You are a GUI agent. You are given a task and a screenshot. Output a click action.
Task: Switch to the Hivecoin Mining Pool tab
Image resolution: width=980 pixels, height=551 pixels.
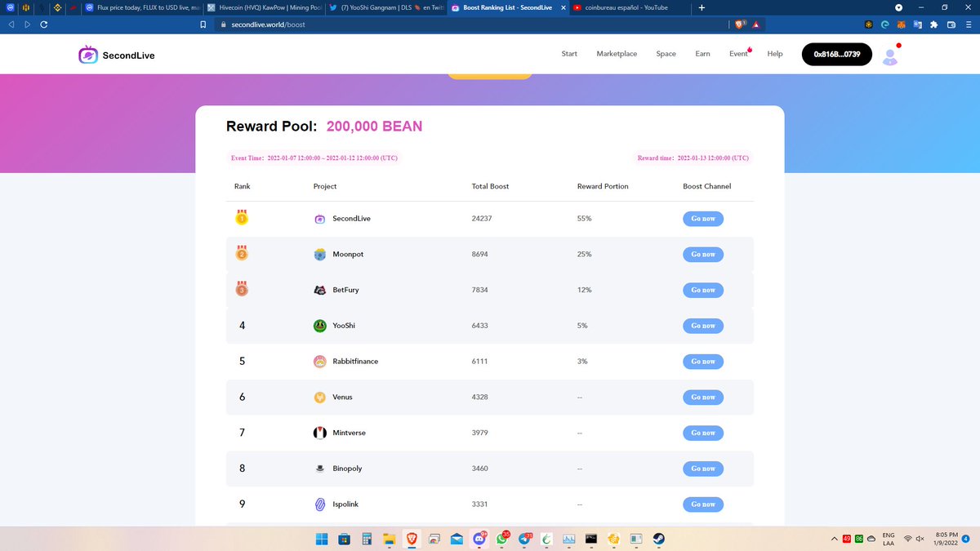[263, 7]
